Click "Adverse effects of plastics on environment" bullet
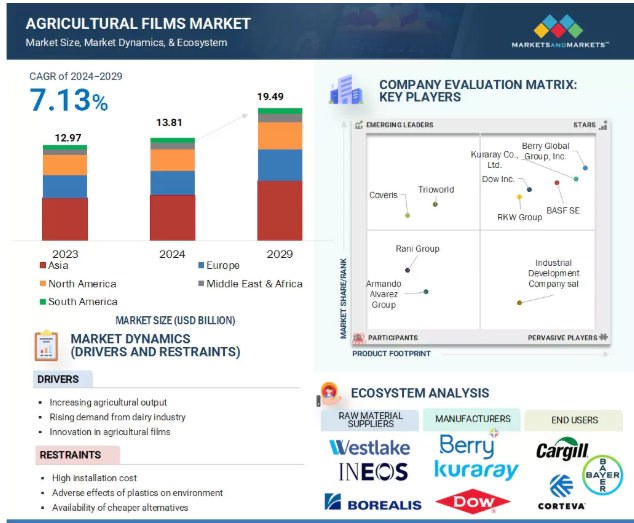 [x=137, y=493]
